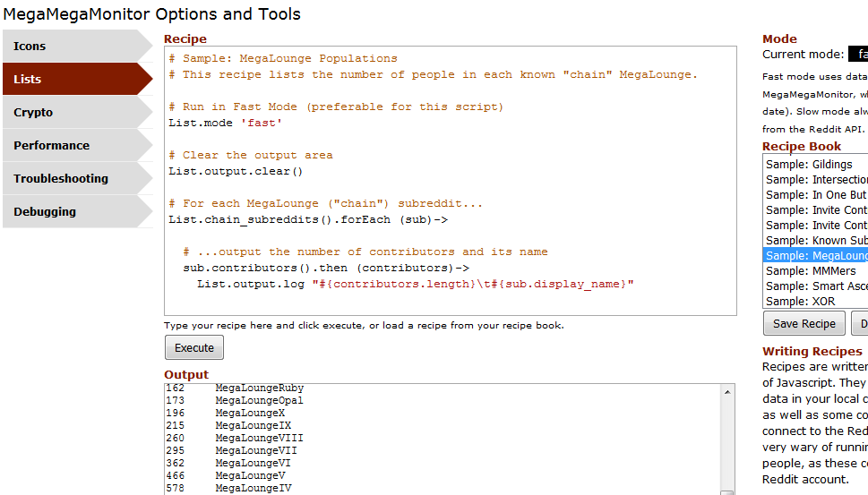The width and height of the screenshot is (868, 495).
Task: Select 'Sample: Known Sub' recipe entry
Action: [813, 241]
